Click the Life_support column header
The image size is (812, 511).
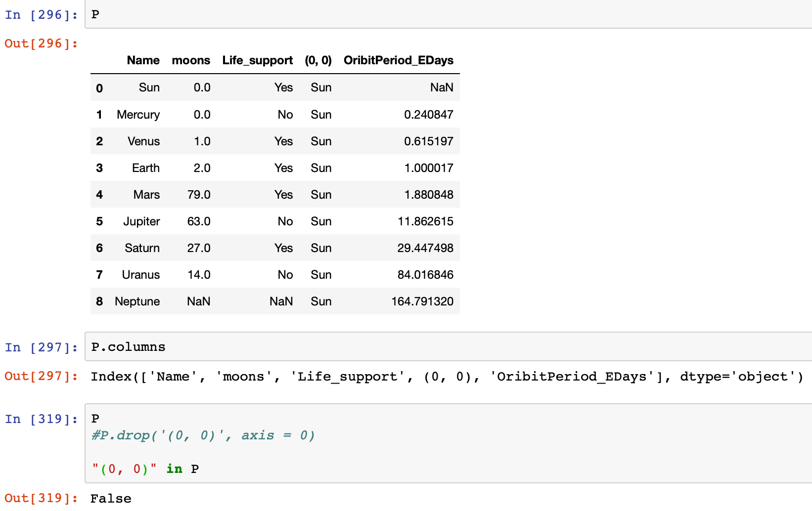[x=257, y=60]
